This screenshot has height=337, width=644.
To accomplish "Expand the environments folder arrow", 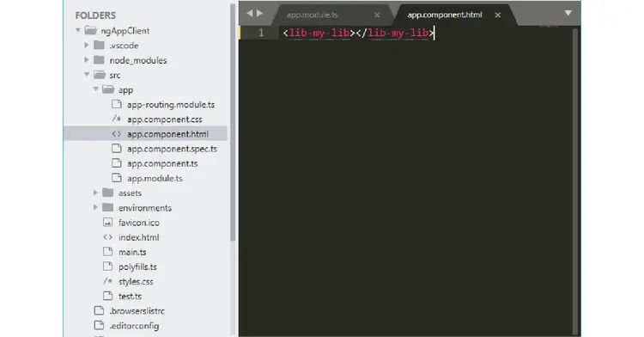I will tap(95, 207).
